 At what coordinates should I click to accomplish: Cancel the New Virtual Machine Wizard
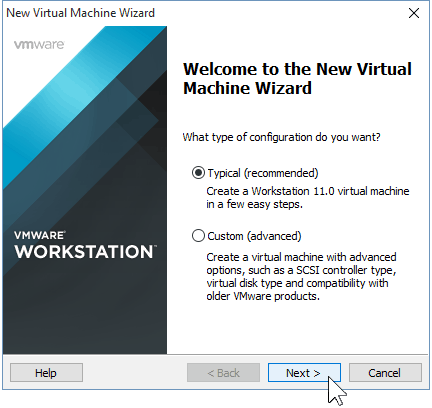[x=385, y=373]
